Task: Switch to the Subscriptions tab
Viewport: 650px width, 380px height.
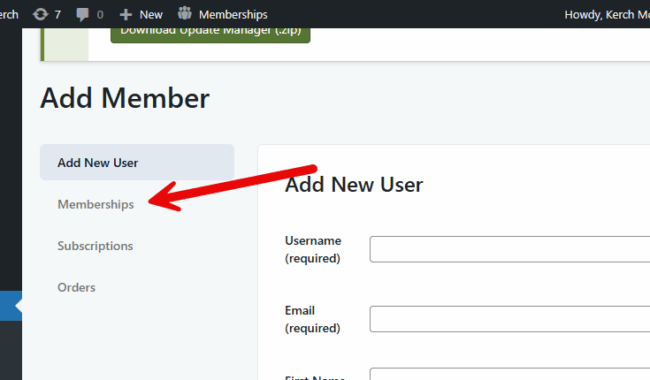Action: point(95,246)
